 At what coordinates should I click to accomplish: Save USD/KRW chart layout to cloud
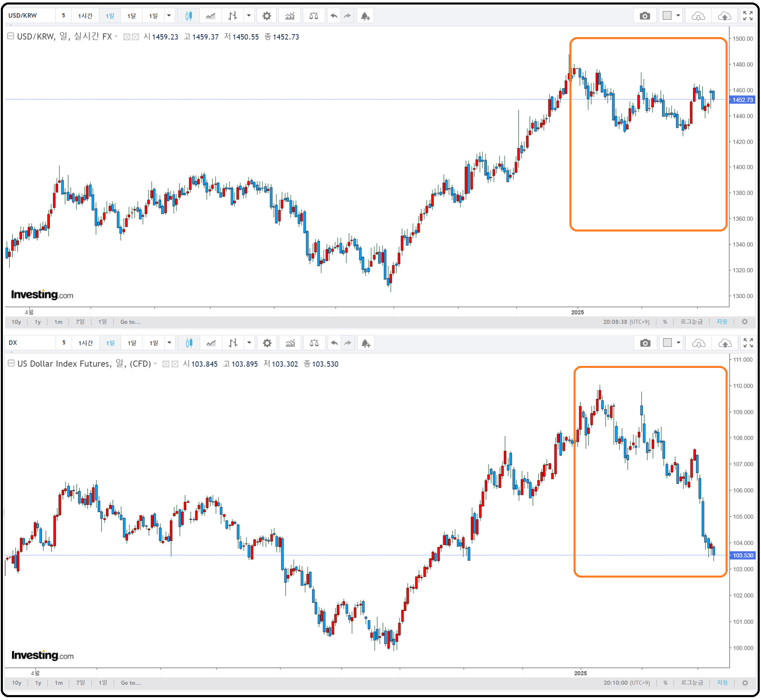725,16
